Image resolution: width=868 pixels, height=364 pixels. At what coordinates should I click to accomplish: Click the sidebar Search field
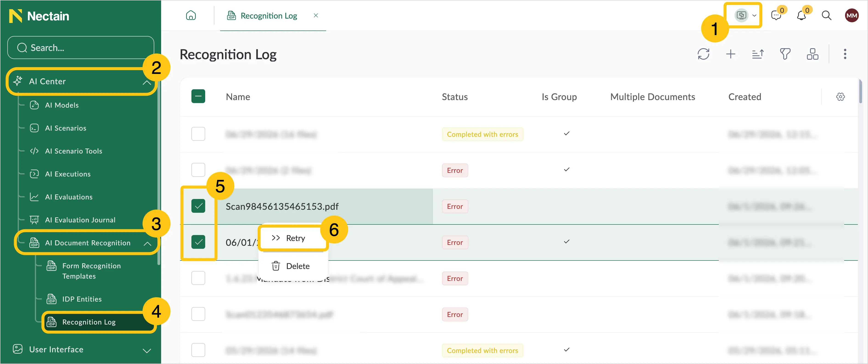pyautogui.click(x=81, y=48)
